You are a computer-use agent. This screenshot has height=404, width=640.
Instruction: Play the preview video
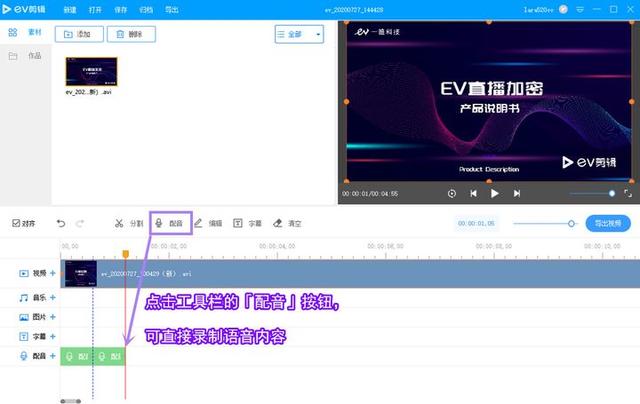pos(494,193)
